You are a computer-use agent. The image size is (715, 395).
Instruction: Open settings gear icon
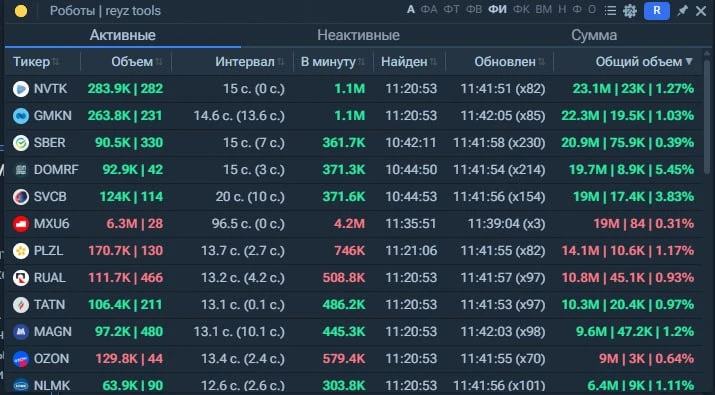coord(630,11)
